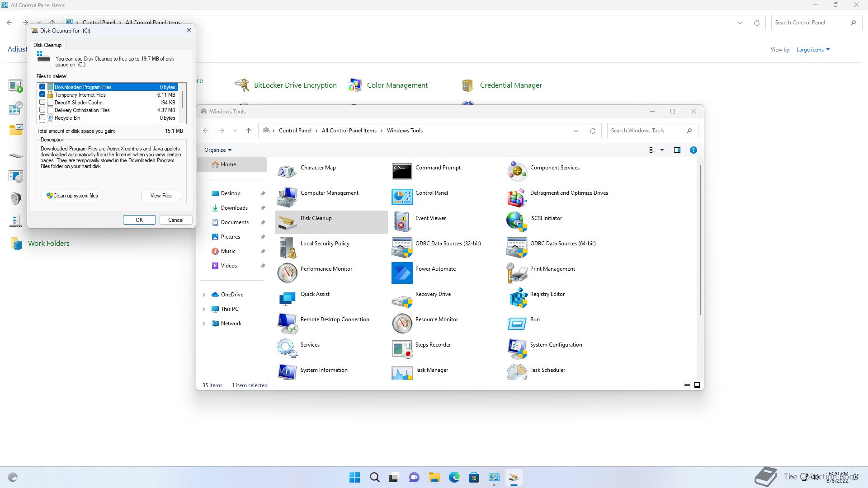
Task: Select the Disk Cleanup item icon
Action: click(287, 222)
